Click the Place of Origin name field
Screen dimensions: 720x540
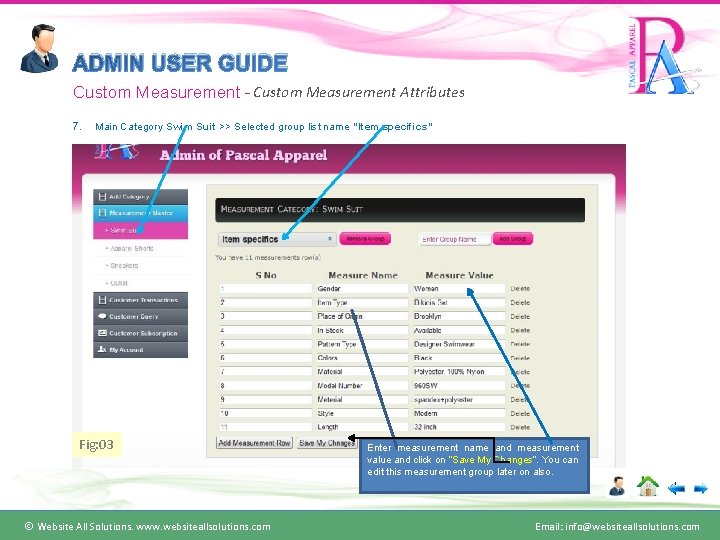pos(361,316)
